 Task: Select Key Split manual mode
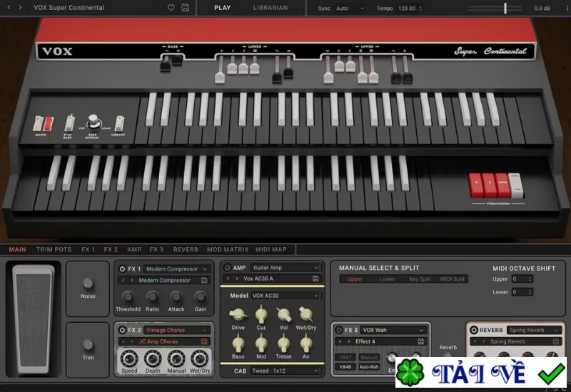click(x=420, y=279)
